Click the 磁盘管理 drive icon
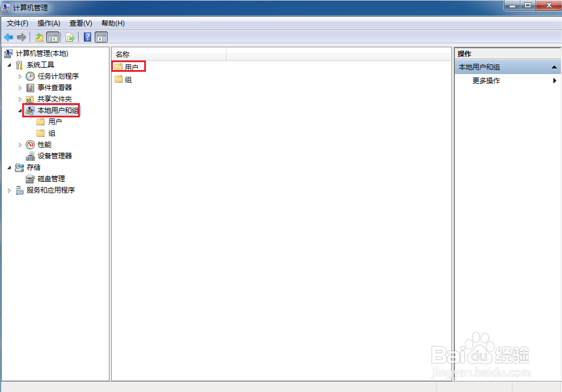This screenshot has width=562, height=392. point(30,179)
